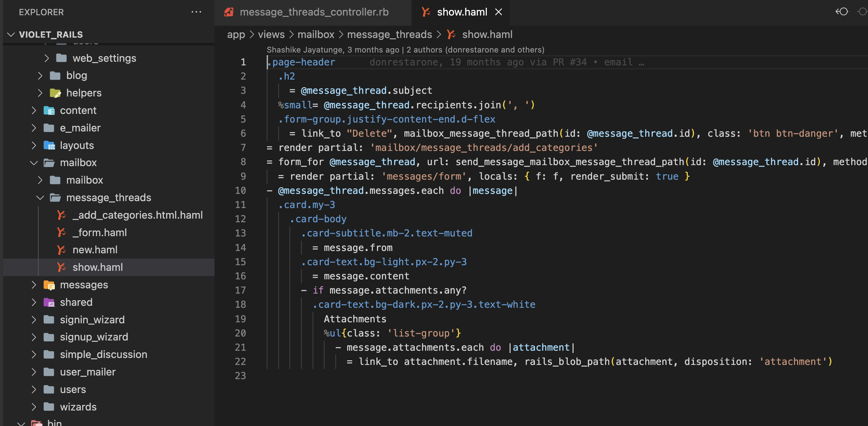Click the go-back revision icon in editor toolbar

[x=841, y=12]
